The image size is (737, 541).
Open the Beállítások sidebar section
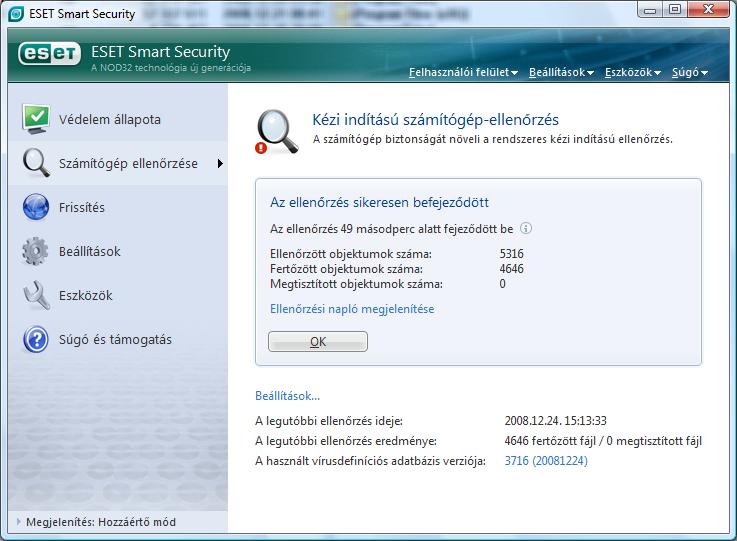point(118,251)
